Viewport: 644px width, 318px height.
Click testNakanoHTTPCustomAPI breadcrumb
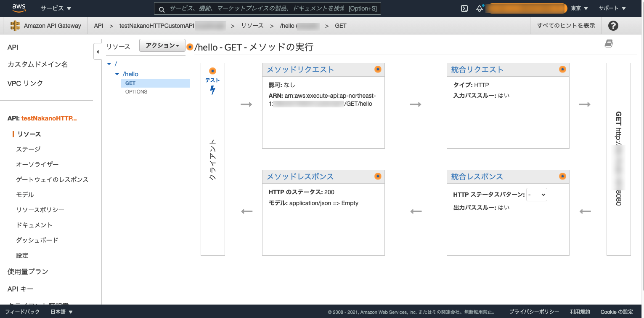157,26
